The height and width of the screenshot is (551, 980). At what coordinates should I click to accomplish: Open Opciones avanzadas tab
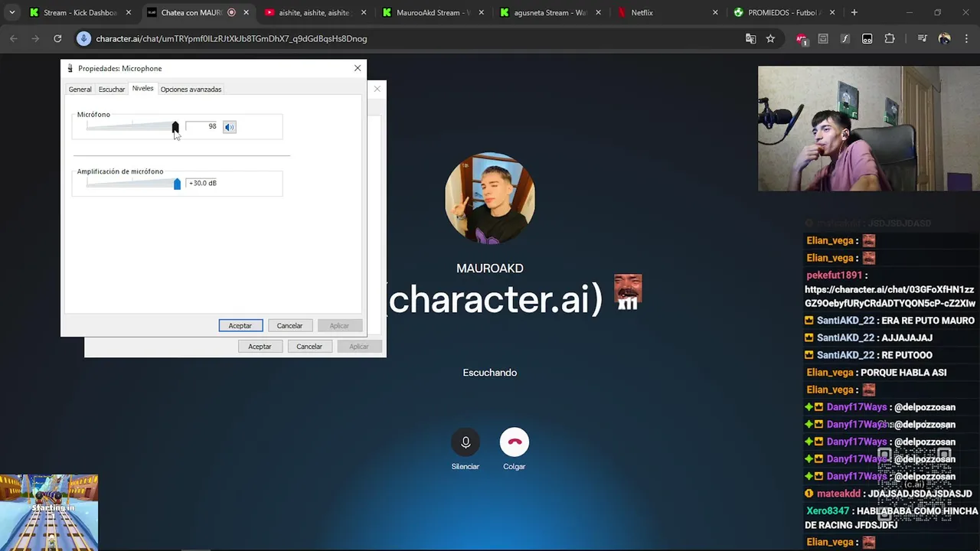coord(191,90)
